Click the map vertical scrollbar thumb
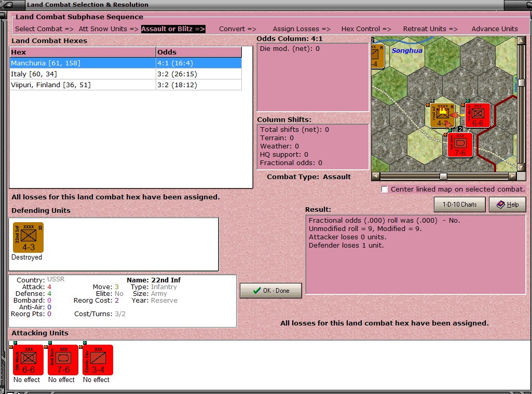This screenshot has height=394, width=532. [x=521, y=83]
